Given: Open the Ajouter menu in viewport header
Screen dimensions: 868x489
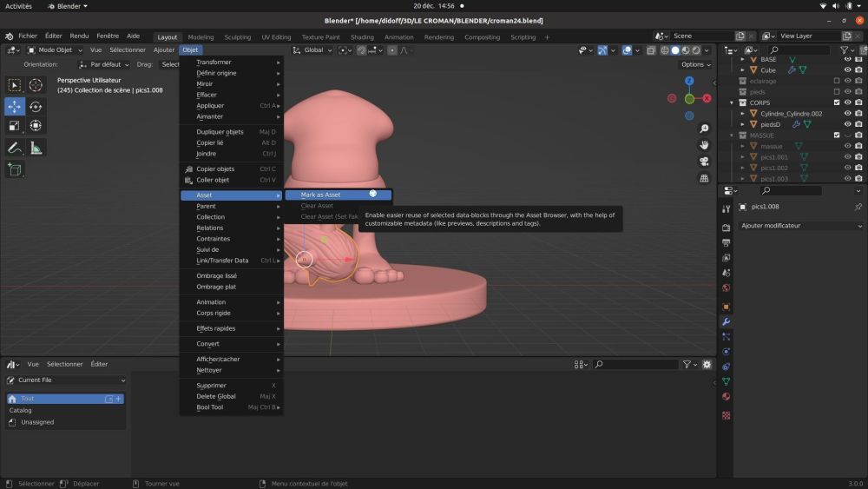Looking at the screenshot, I should (x=164, y=50).
